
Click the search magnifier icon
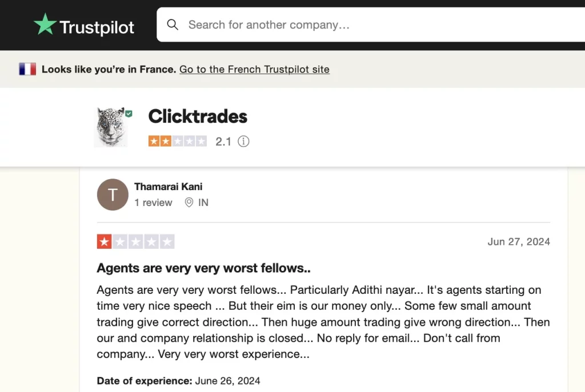coord(173,25)
